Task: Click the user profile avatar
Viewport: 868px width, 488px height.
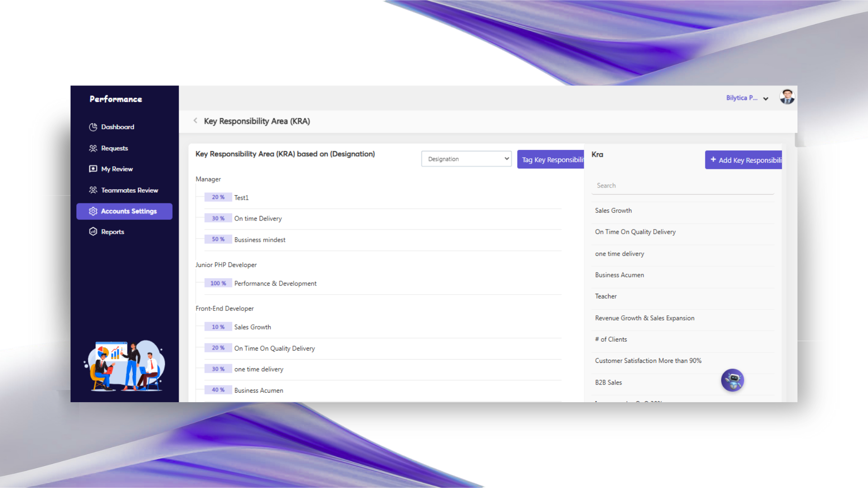Action: click(787, 97)
